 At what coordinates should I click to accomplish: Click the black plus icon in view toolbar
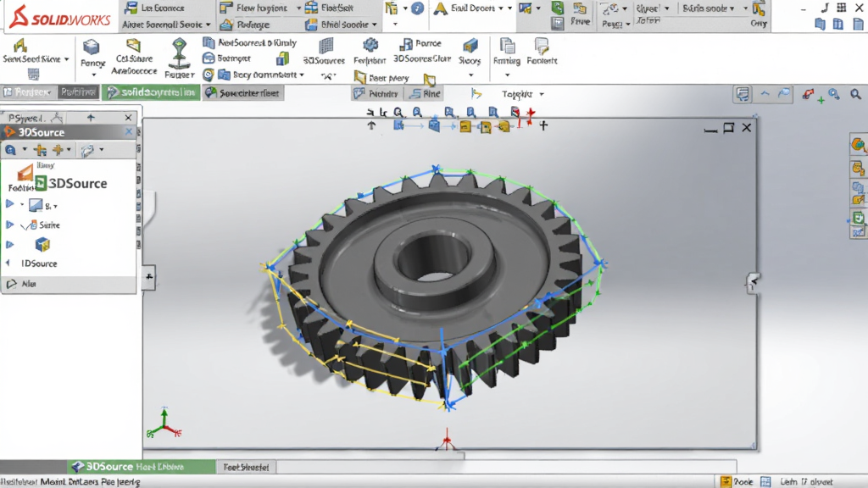(x=543, y=126)
